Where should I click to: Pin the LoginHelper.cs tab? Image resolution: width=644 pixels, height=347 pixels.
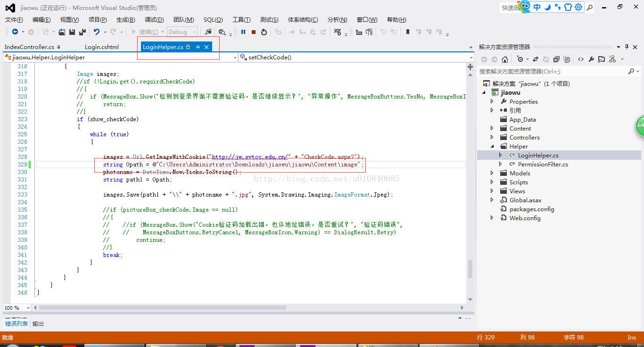tap(198, 47)
